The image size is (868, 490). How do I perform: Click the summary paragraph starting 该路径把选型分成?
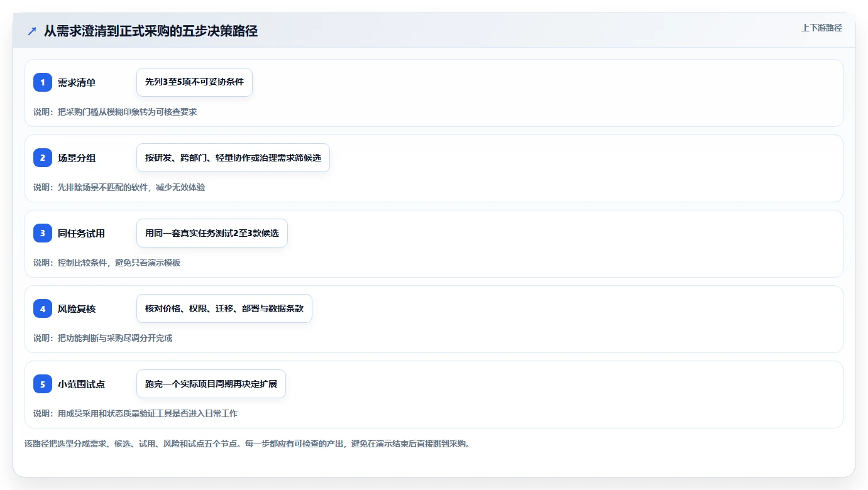pos(247,444)
